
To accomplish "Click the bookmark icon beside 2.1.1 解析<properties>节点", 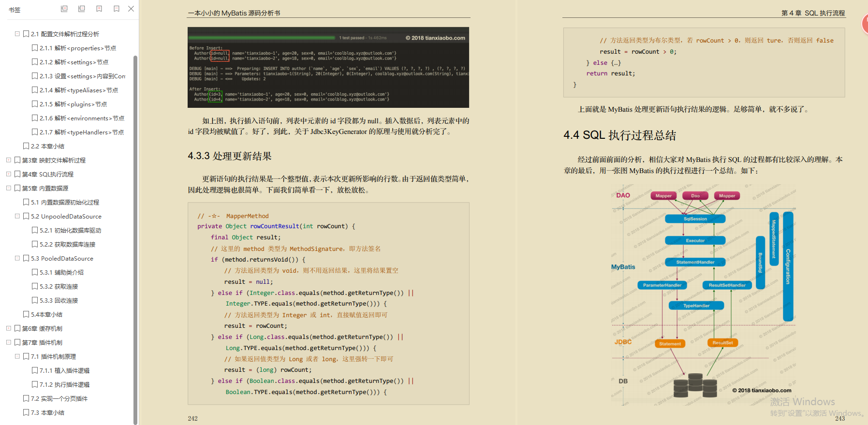I will (35, 48).
